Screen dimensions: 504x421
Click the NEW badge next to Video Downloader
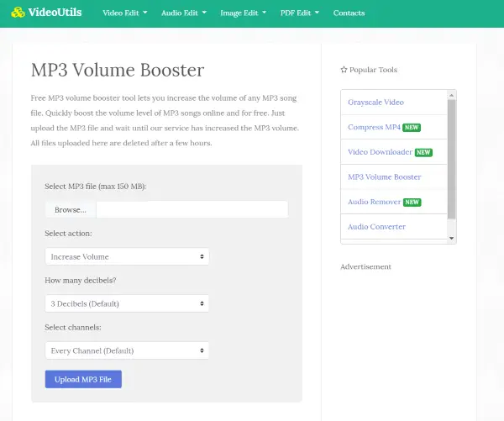coord(423,152)
